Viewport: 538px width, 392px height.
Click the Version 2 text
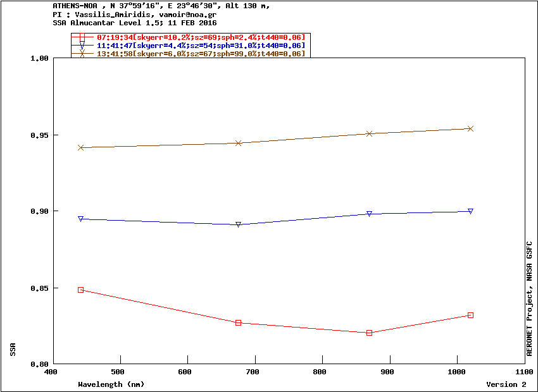coord(506,384)
